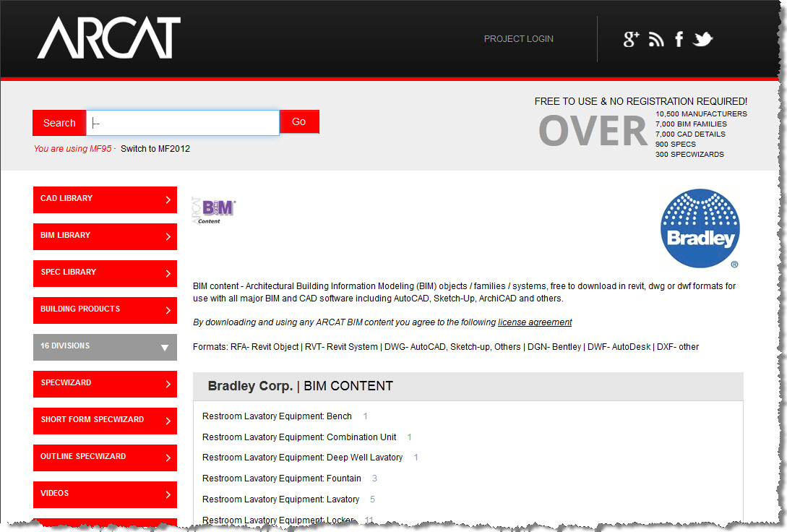The height and width of the screenshot is (532, 787).
Task: Click the ARCAT BIM Content logo
Action: [214, 211]
